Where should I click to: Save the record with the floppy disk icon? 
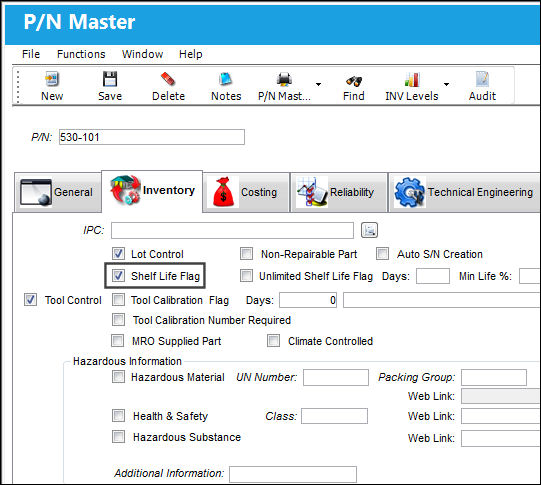click(110, 79)
